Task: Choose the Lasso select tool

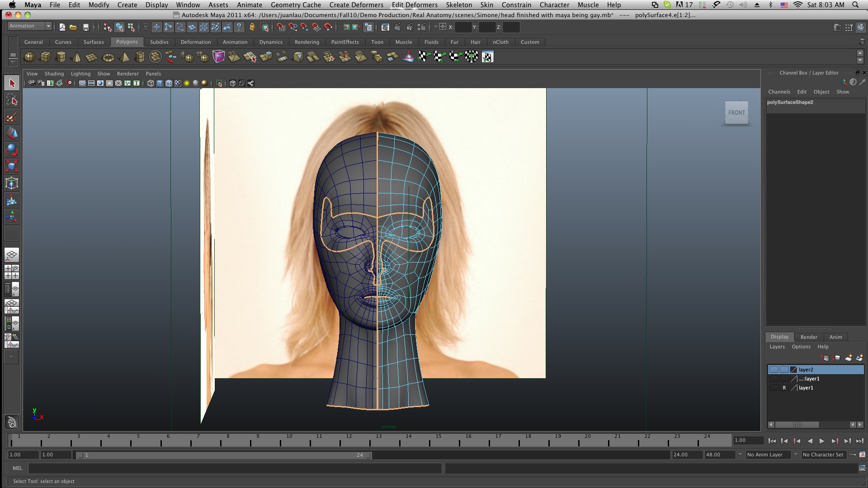Action: pos(12,100)
